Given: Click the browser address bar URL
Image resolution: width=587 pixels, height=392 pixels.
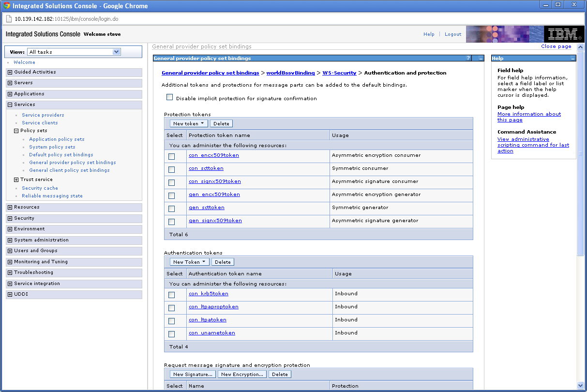Looking at the screenshot, I should pos(66,19).
